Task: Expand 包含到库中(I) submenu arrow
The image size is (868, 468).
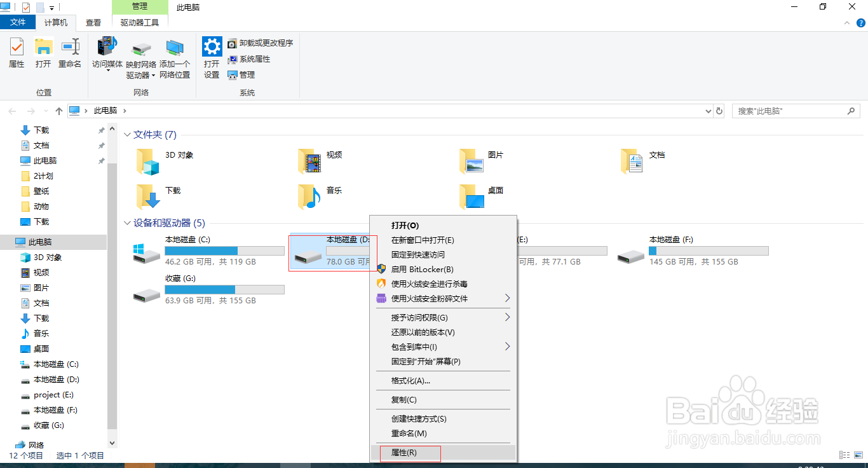Action: [x=507, y=347]
